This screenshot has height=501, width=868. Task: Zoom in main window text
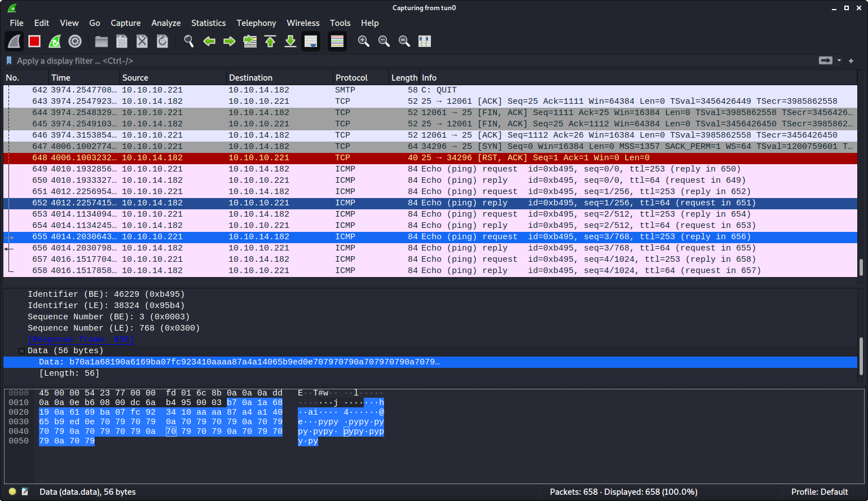point(364,41)
